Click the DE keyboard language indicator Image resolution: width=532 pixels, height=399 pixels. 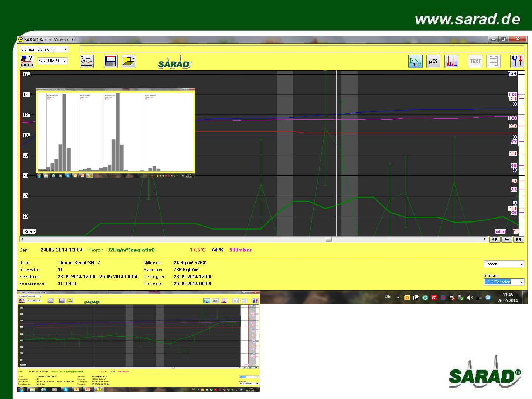388,296
